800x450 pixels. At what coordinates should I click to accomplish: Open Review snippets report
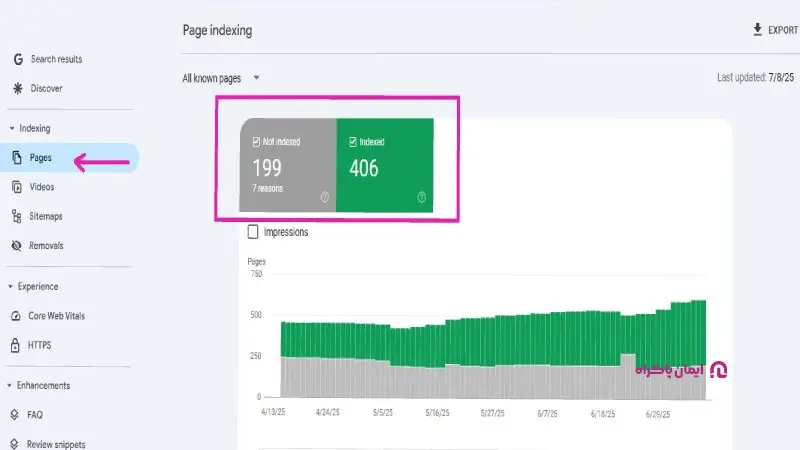point(56,443)
